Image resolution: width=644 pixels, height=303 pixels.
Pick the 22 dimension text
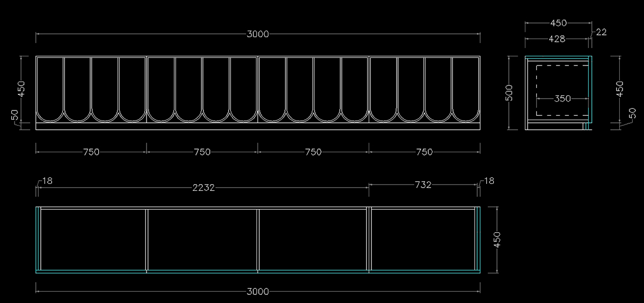point(601,32)
